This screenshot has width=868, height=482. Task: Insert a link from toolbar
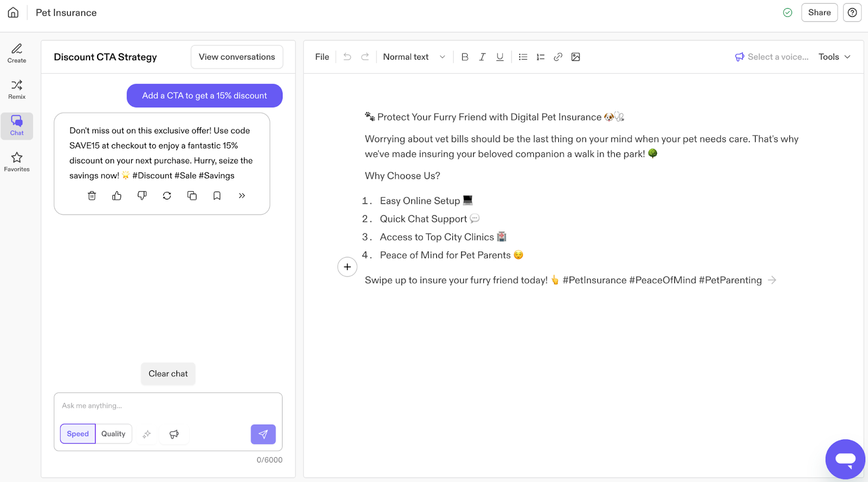558,57
